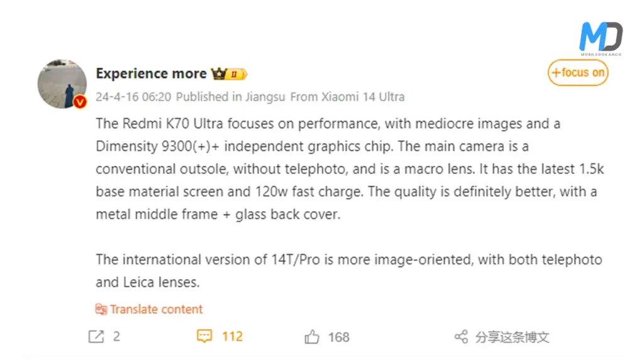The width and height of the screenshot is (644, 362).
Task: Open the user's profile avatar
Action: click(x=62, y=84)
